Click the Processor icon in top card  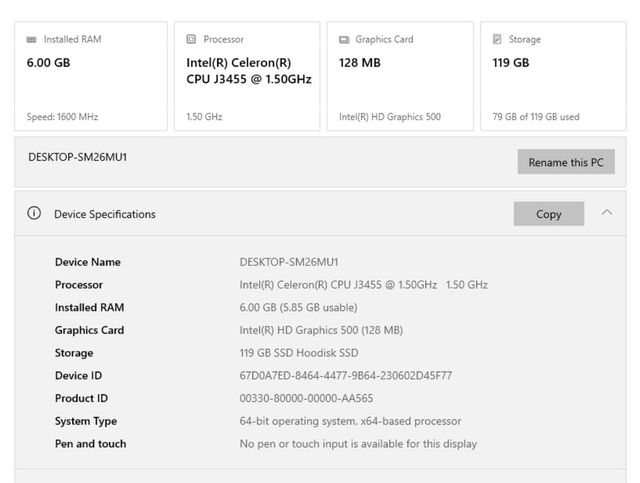191,40
